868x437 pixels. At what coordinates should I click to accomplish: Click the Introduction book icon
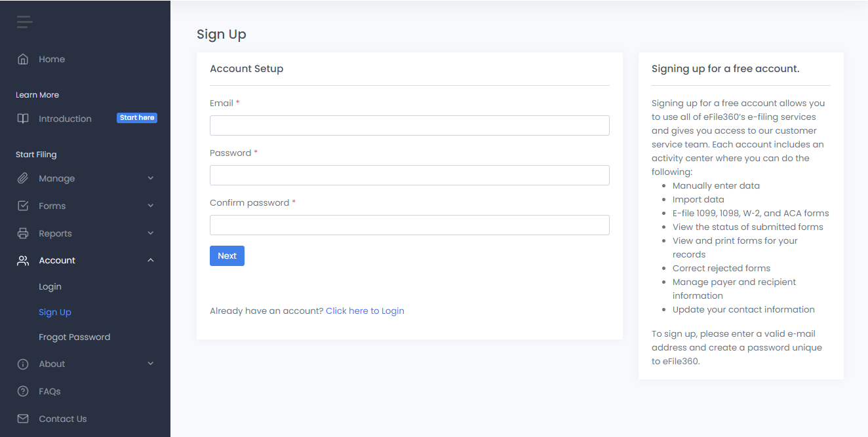pos(23,119)
